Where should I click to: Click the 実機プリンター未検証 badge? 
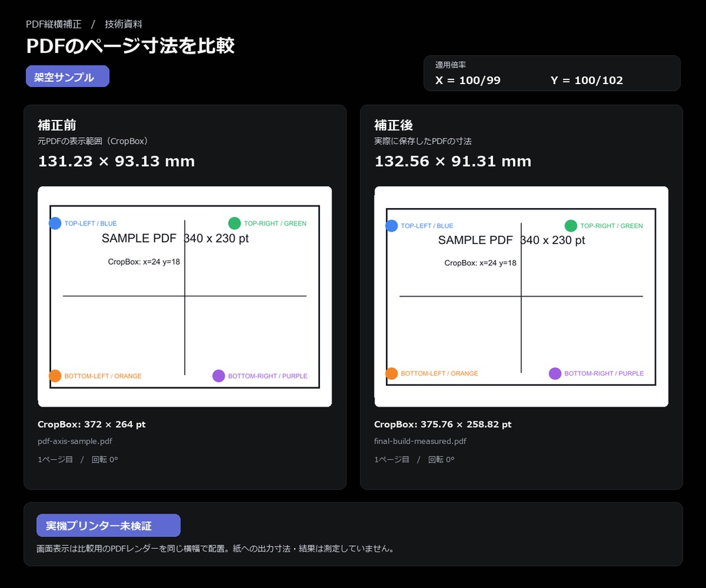coord(108,525)
